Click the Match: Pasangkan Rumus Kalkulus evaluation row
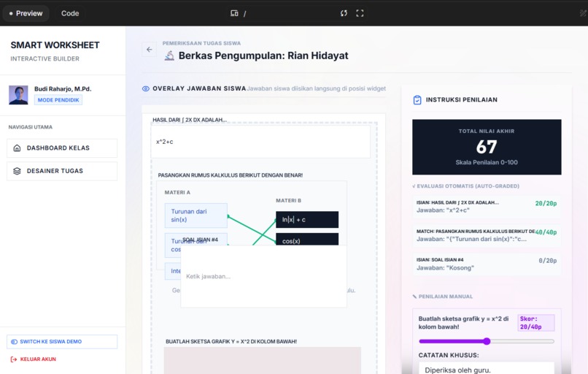588x374 pixels. 487,235
